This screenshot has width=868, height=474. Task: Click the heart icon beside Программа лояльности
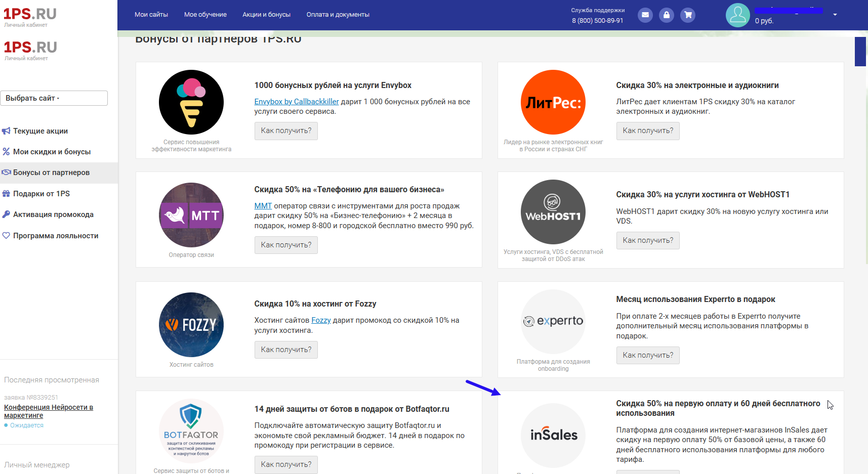pos(6,236)
